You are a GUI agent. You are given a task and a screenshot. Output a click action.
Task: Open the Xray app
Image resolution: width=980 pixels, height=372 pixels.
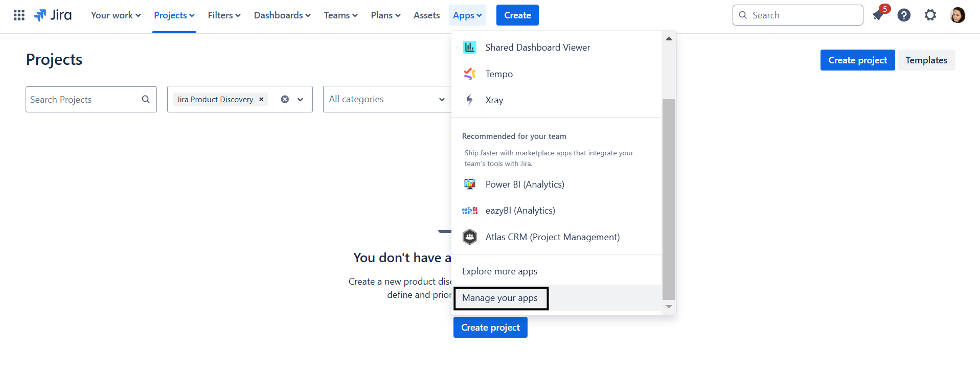(557, 100)
